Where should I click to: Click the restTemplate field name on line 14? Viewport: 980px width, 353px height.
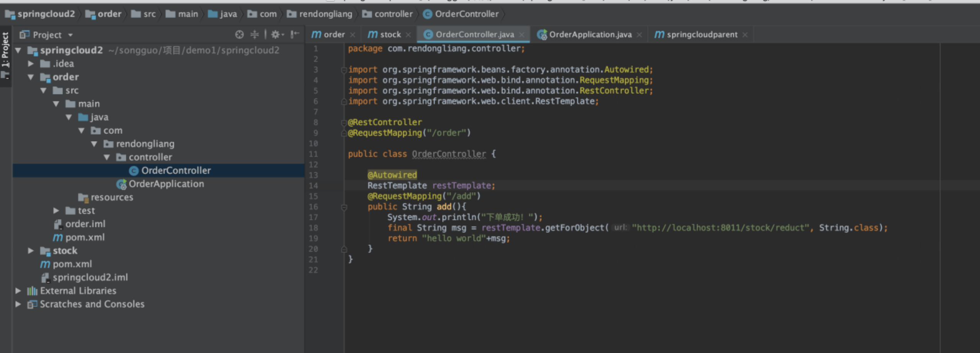point(462,186)
